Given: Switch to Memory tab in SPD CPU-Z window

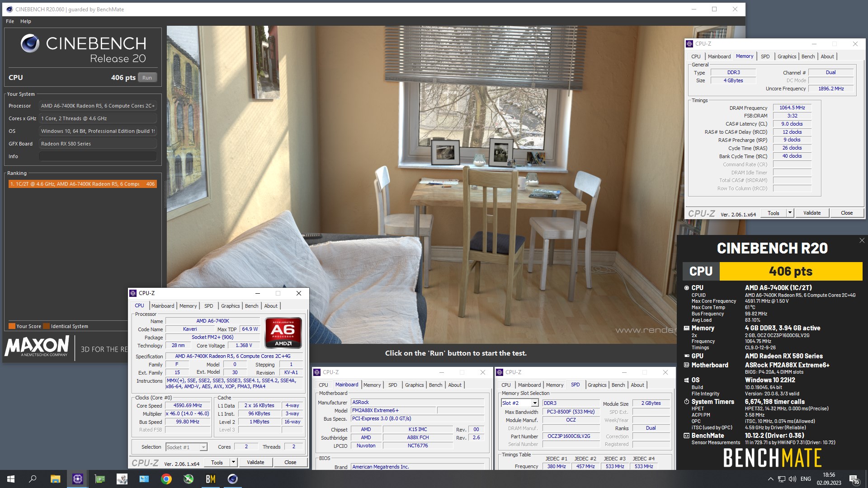Looking at the screenshot, I should [x=555, y=385].
